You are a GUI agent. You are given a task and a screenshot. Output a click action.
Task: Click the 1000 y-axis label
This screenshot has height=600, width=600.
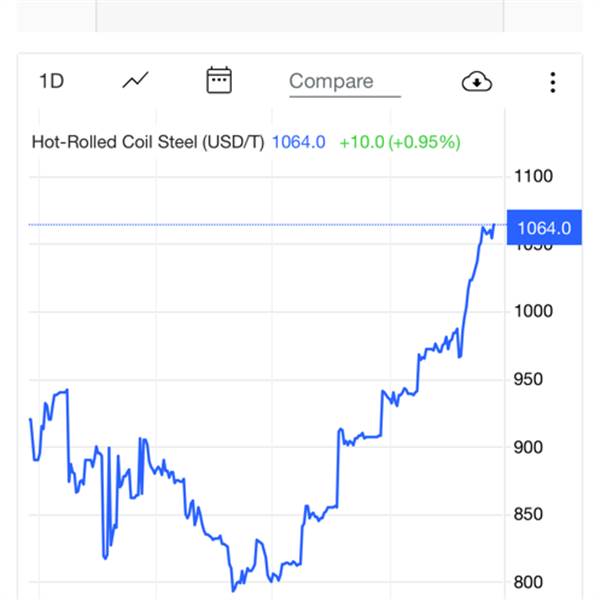(x=533, y=311)
